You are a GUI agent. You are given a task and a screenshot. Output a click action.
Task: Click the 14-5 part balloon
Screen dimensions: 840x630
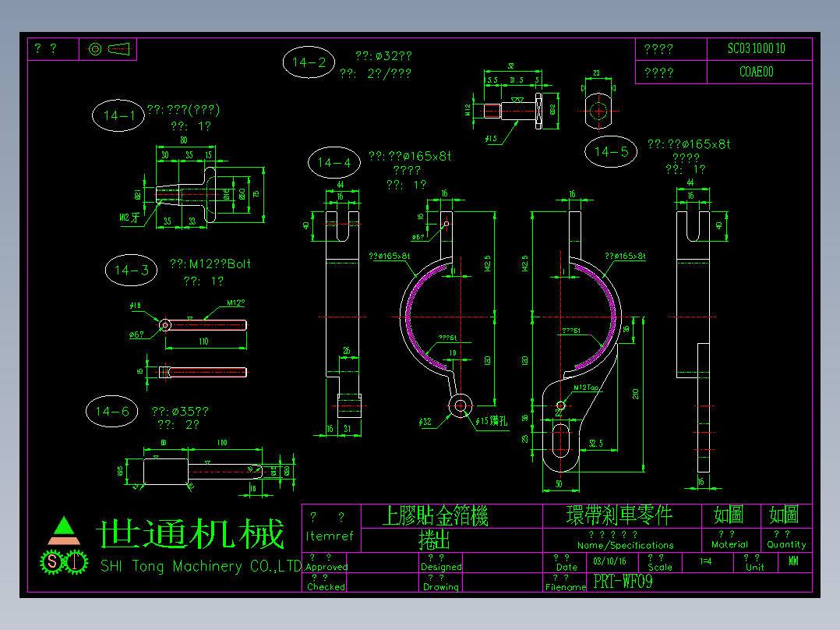[x=611, y=152]
